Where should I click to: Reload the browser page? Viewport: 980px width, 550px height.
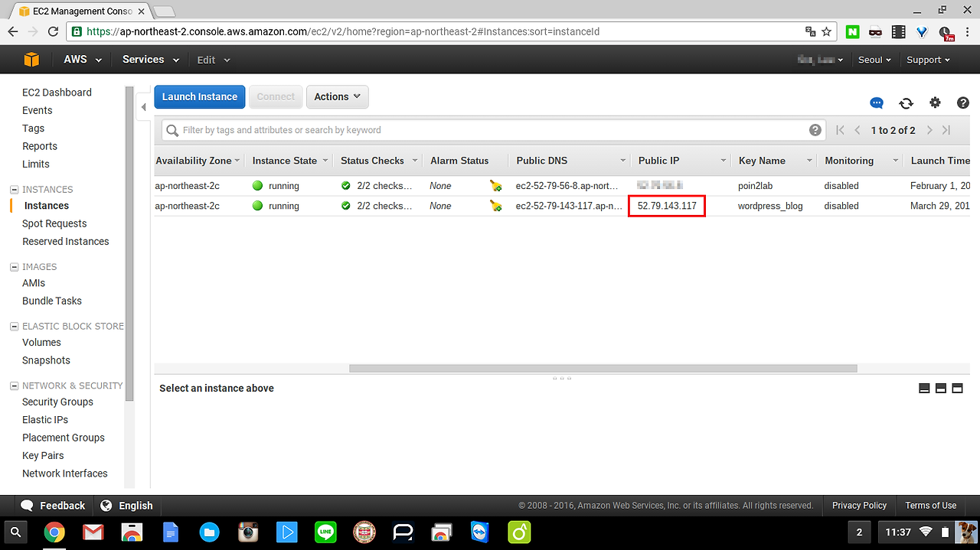[53, 32]
